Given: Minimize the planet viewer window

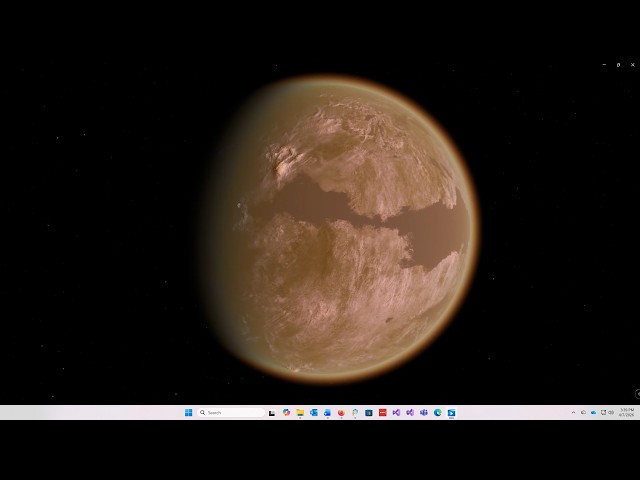Looking at the screenshot, I should (x=604, y=64).
